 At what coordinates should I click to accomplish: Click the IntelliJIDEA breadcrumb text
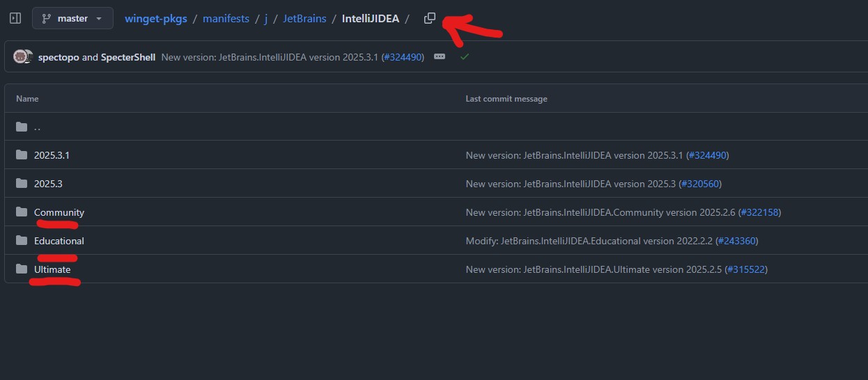click(371, 19)
